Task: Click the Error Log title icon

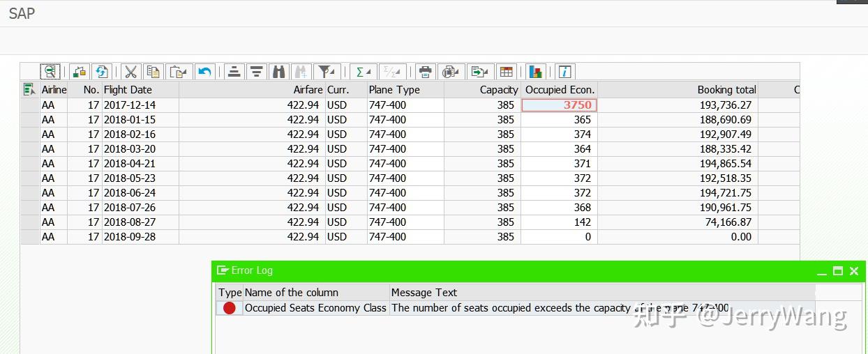Action: [x=223, y=270]
